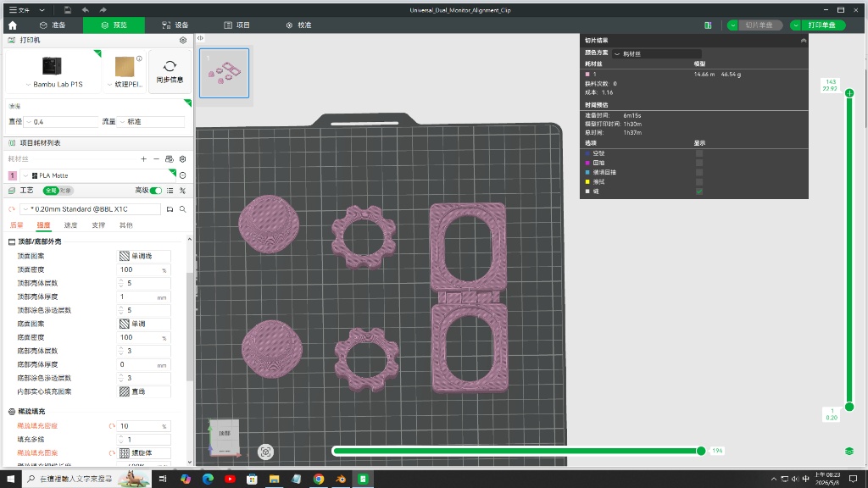
Task: Open the dropdown arrow beside 打印单盘
Action: pos(795,25)
